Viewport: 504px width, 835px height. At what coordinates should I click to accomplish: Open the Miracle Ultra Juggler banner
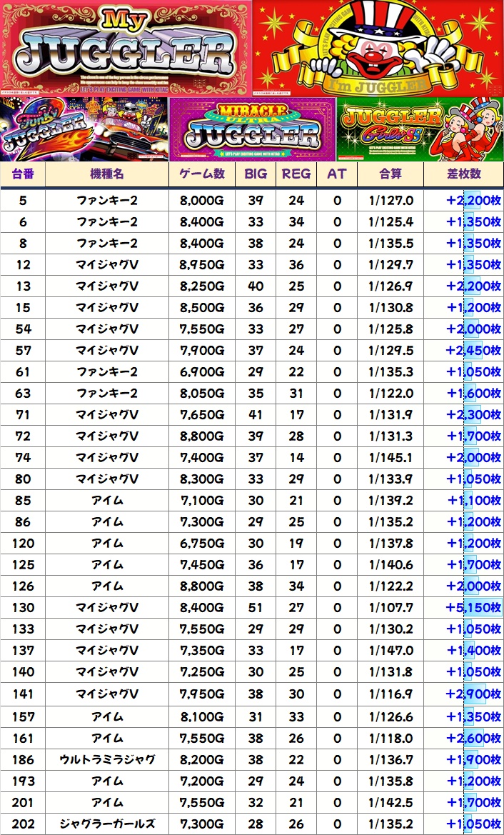pyautogui.click(x=252, y=129)
